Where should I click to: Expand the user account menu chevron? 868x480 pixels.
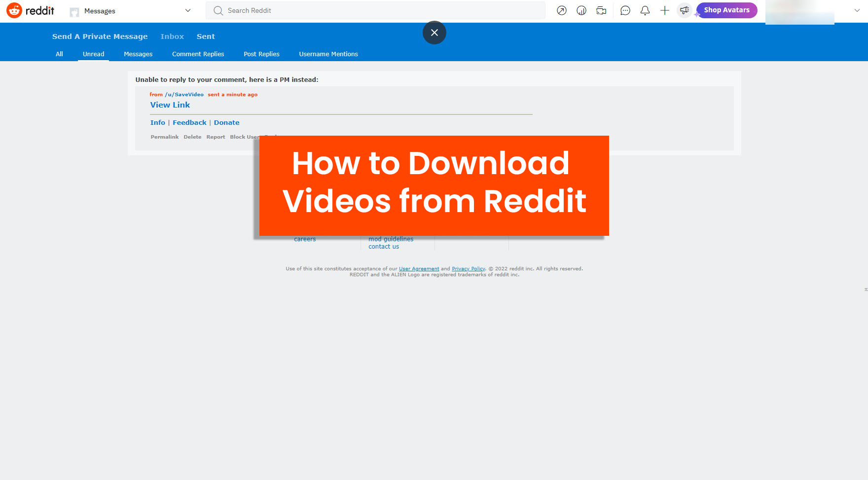click(x=857, y=10)
